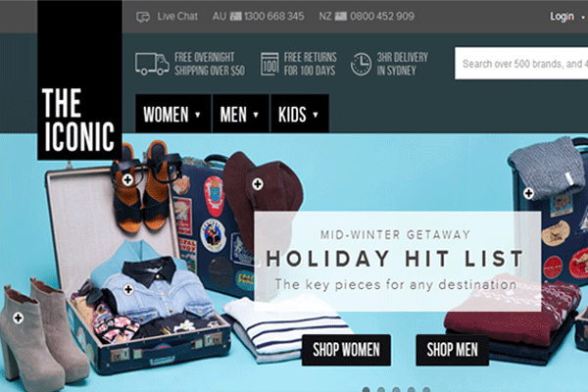This screenshot has height=392, width=588.
Task: Click the plus hotspot on the maroon hat
Action: pos(257,184)
